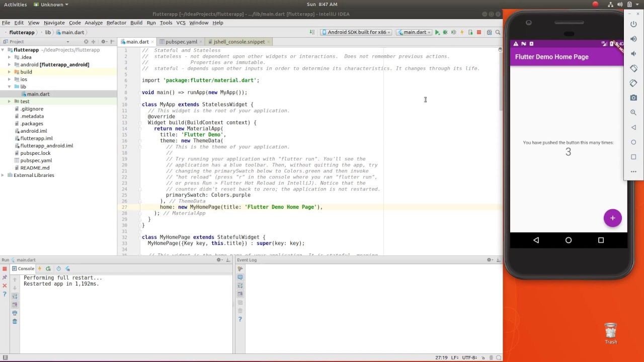Open Trash on the desktop
644x362 pixels.
tap(611, 333)
